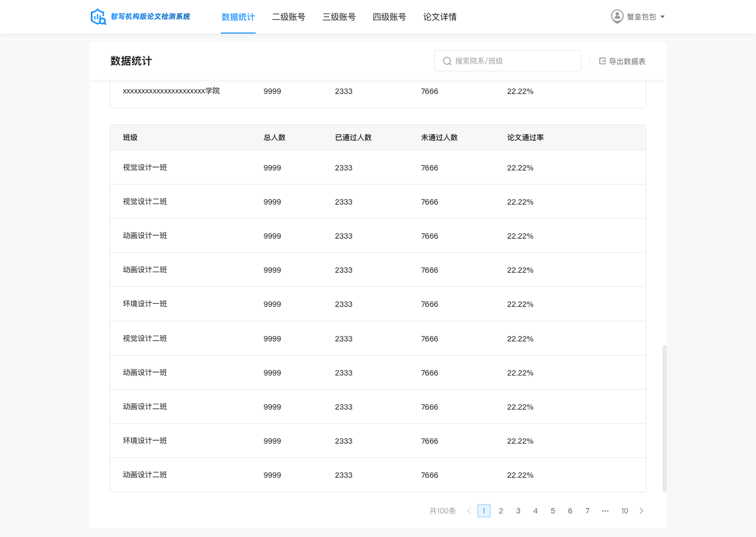Go to page 5
The image size is (756, 537).
tap(552, 510)
